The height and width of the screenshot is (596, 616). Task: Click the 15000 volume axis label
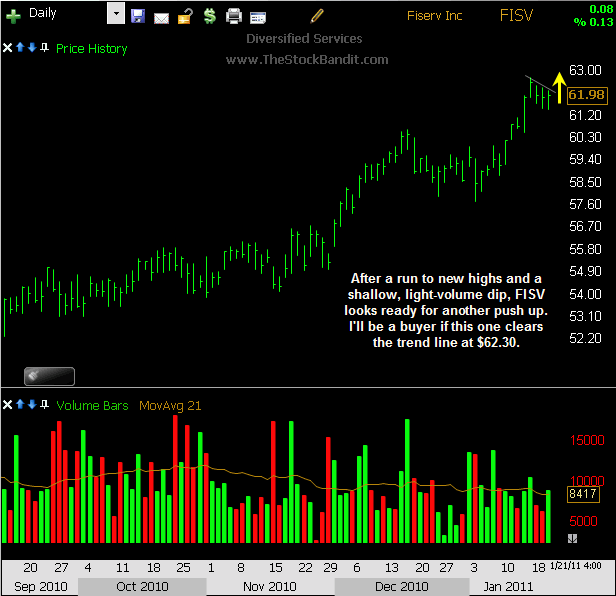[x=587, y=440]
